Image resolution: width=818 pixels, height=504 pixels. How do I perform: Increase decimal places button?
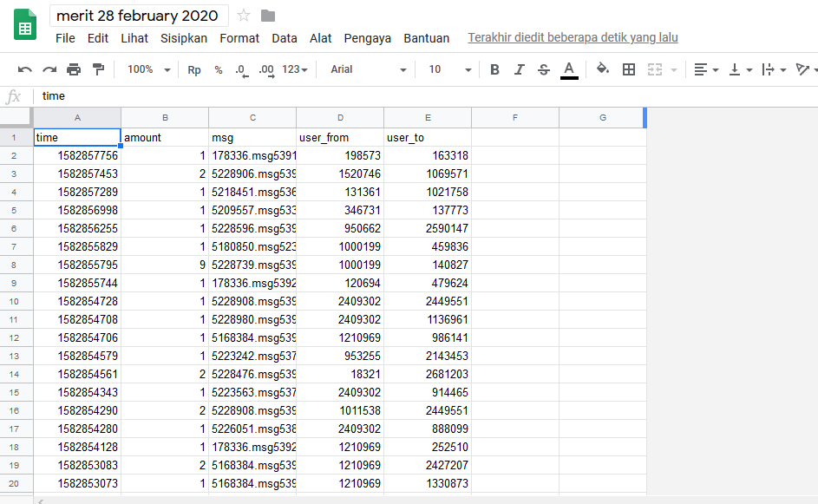tap(266, 70)
